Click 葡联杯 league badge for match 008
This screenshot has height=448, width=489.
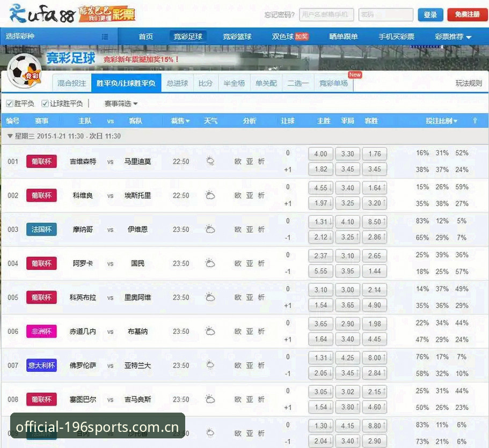coord(41,399)
